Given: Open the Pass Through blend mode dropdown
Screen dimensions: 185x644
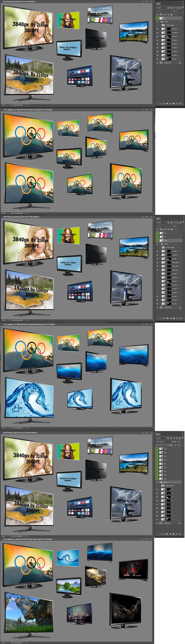Looking at the screenshot, I should click(x=163, y=442).
